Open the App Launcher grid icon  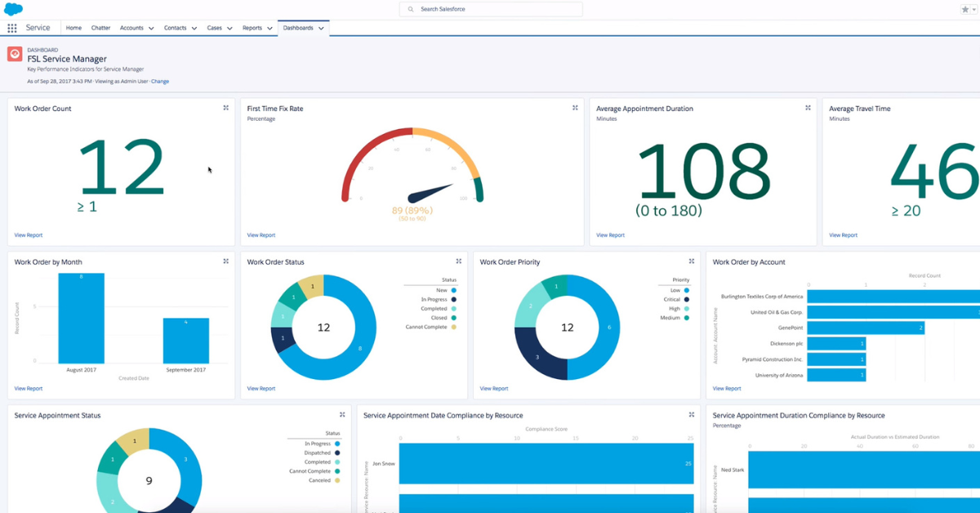pos(11,28)
